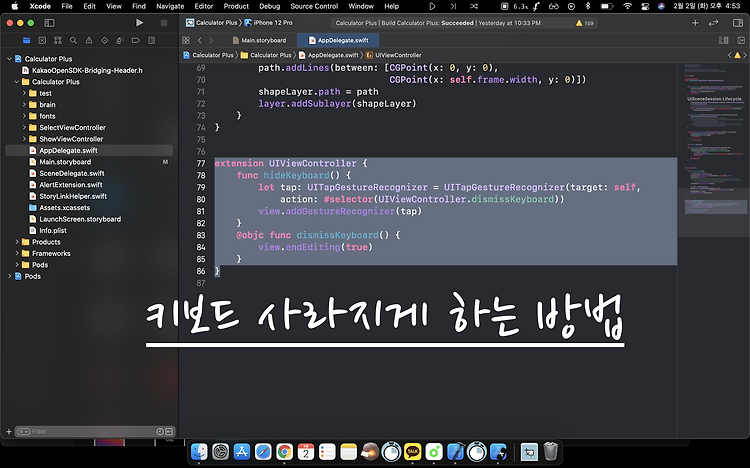
Task: Expand the brain folder
Action: click(24, 104)
